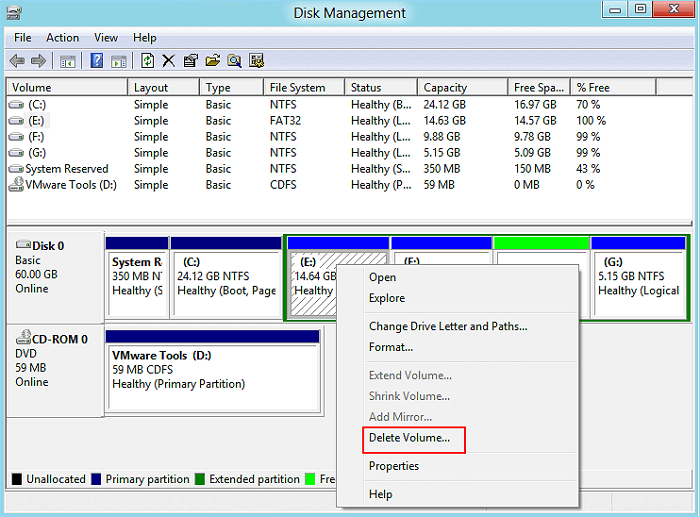Click the green Extended partition legend swatch
This screenshot has height=517, width=700.
pos(200,479)
